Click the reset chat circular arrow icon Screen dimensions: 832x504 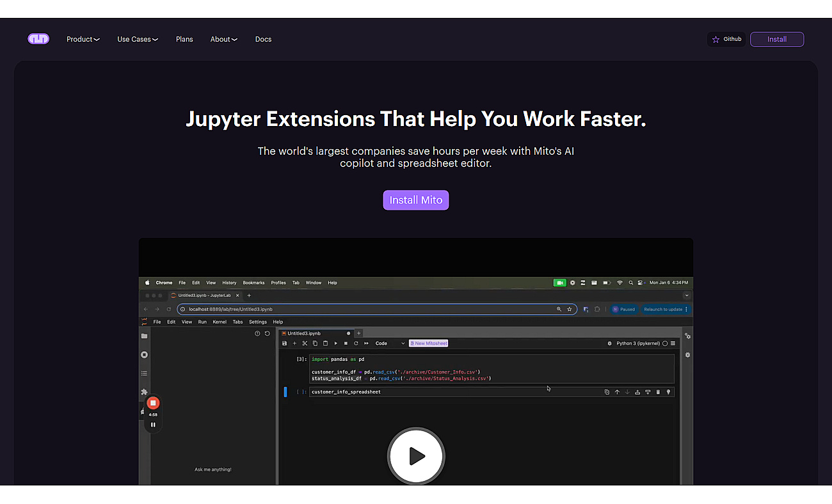[267, 333]
